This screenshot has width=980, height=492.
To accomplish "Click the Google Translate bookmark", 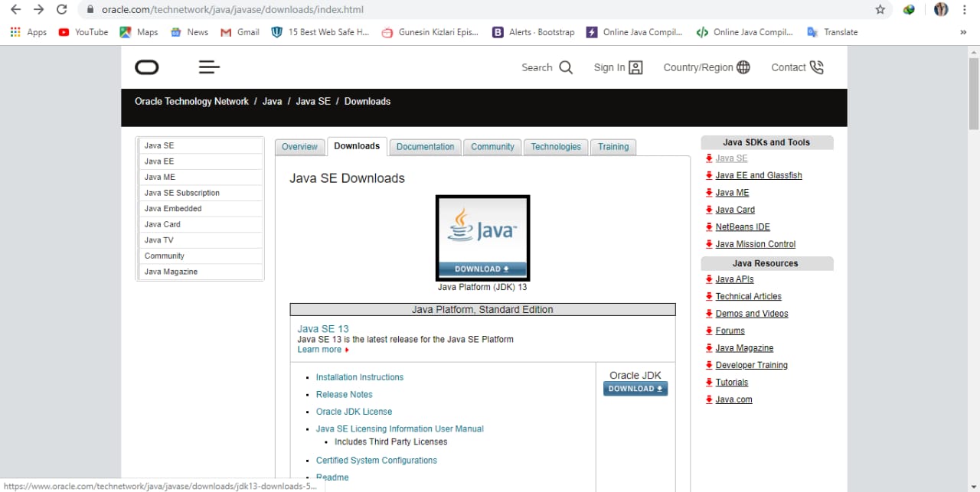I will point(831,32).
